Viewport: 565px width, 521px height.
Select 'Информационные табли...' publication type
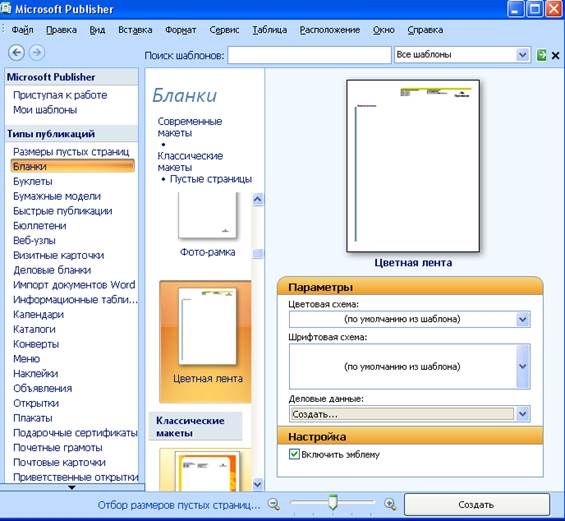tap(75, 299)
